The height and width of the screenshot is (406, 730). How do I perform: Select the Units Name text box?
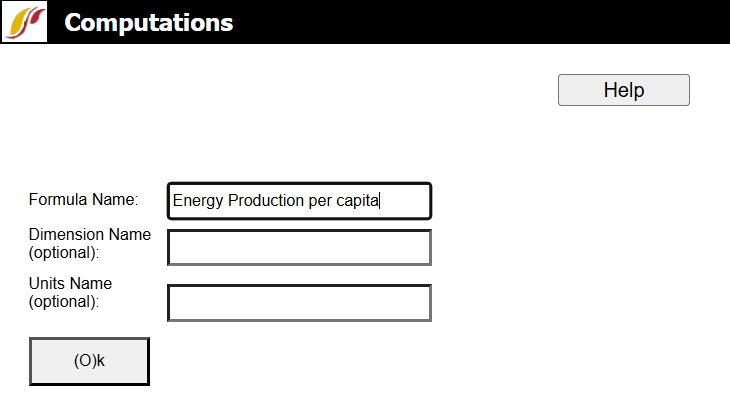[299, 303]
